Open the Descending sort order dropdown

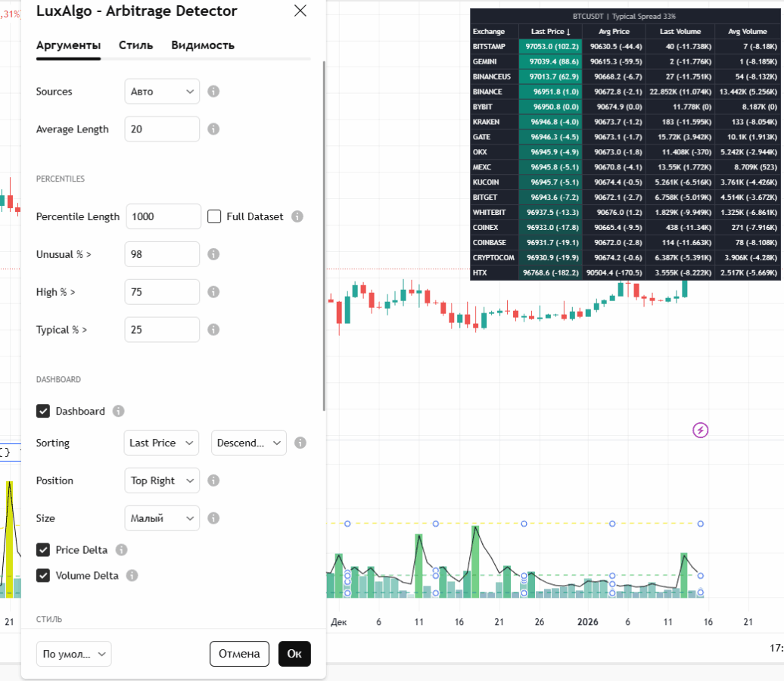[249, 443]
